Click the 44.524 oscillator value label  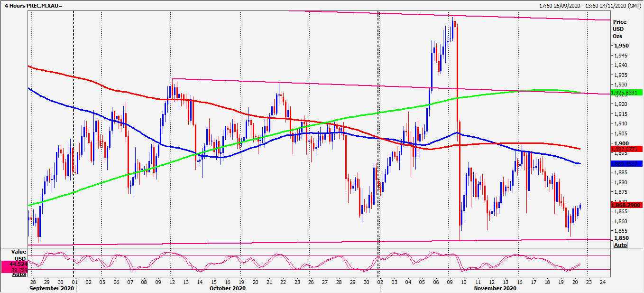tap(18, 264)
